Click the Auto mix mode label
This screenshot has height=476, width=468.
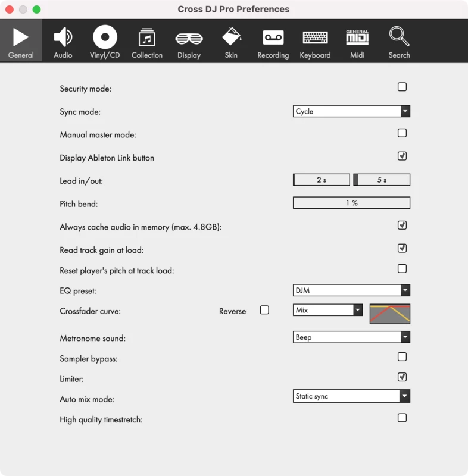tap(87, 399)
